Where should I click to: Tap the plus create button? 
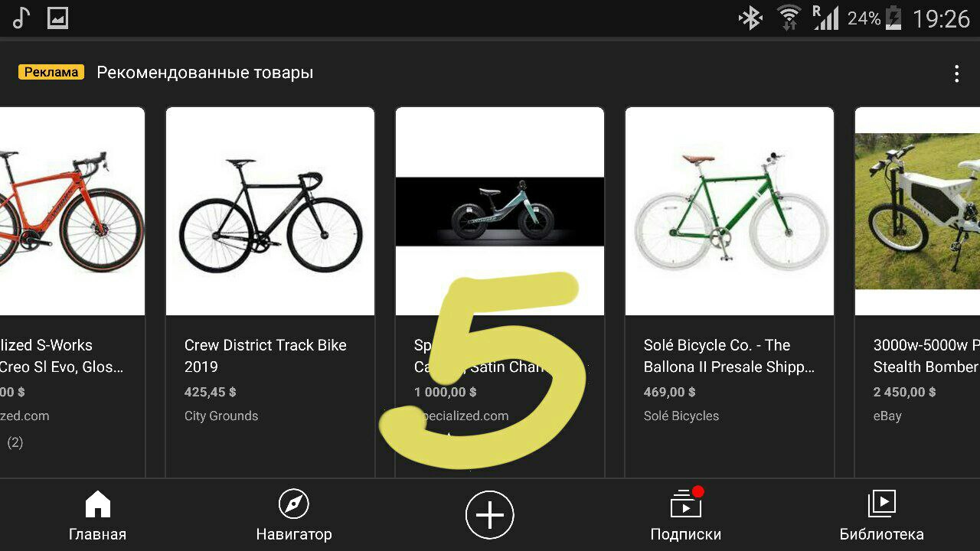490,515
